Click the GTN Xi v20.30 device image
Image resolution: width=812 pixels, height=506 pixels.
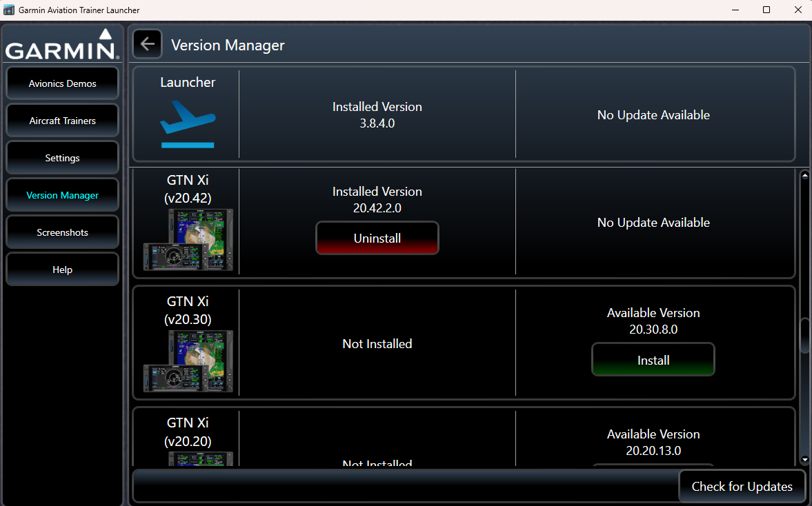[x=188, y=361]
